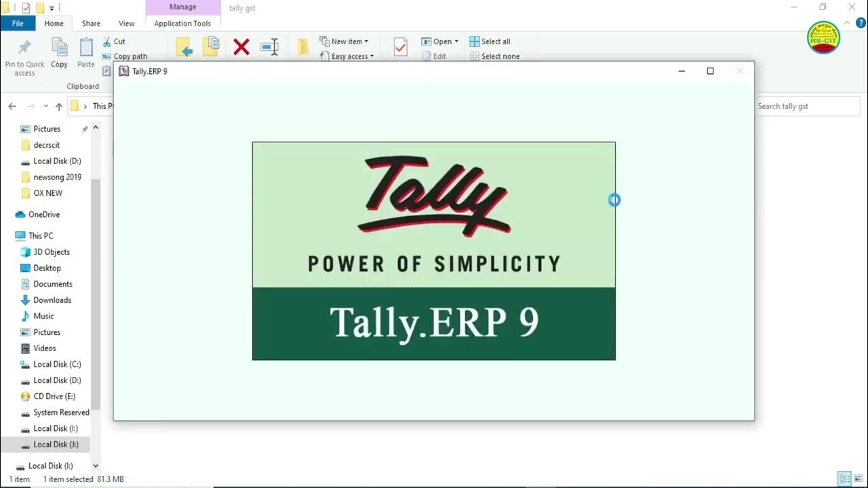Open the recent locations chevron
Screen dimensions: 868x488
45,106
